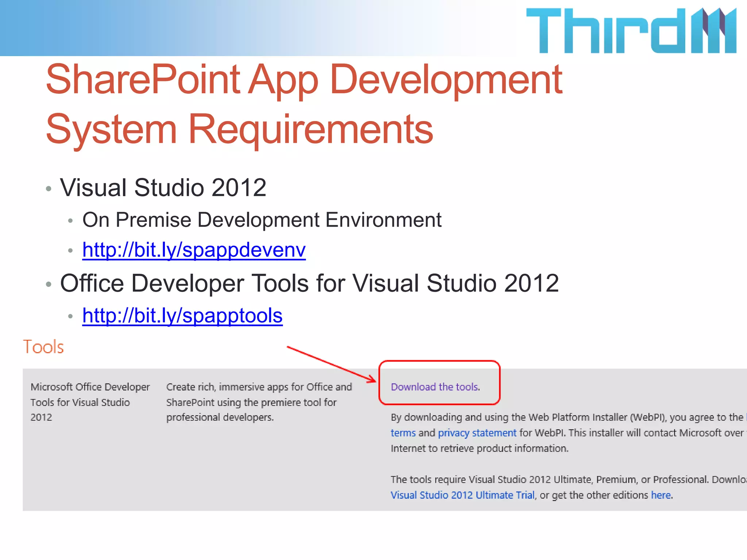
Task: Click 'Office Developer Tools for Visual Studio 2012' bullet
Action: [x=309, y=283]
